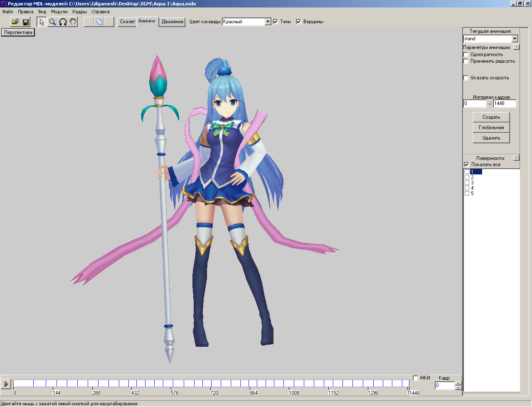Increase the Кадр value with the up arrow
Image resolution: width=532 pixels, height=407 pixels.
[x=458, y=383]
